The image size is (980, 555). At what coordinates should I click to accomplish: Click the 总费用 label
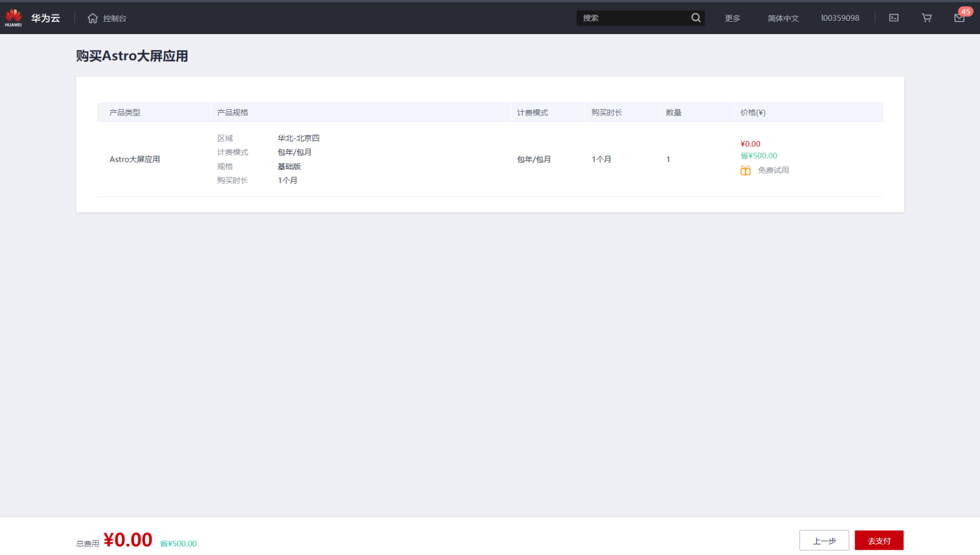88,543
